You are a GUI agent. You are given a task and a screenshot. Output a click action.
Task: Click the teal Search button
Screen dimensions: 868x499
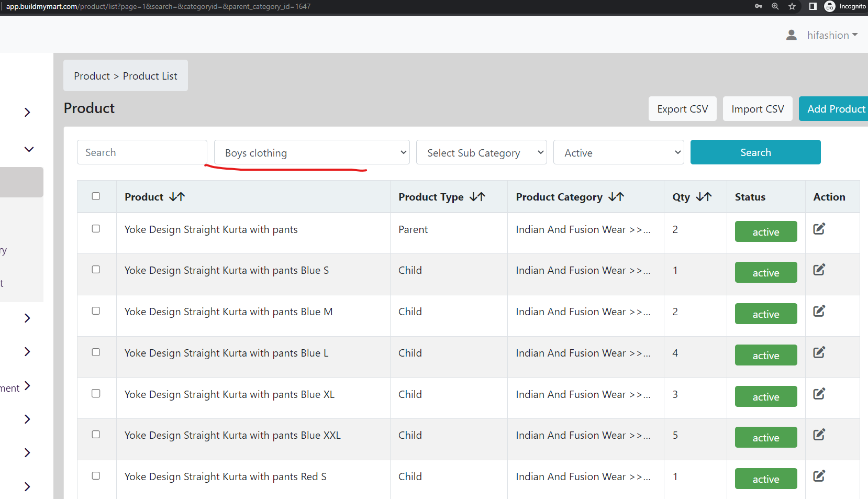pyautogui.click(x=755, y=152)
